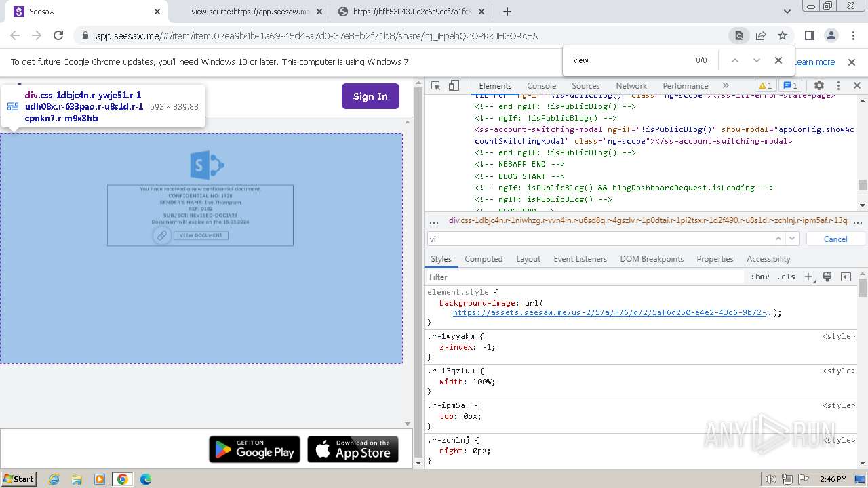Toggle the :hov element state pane
Viewport: 868px width, 488px height.
[760, 277]
